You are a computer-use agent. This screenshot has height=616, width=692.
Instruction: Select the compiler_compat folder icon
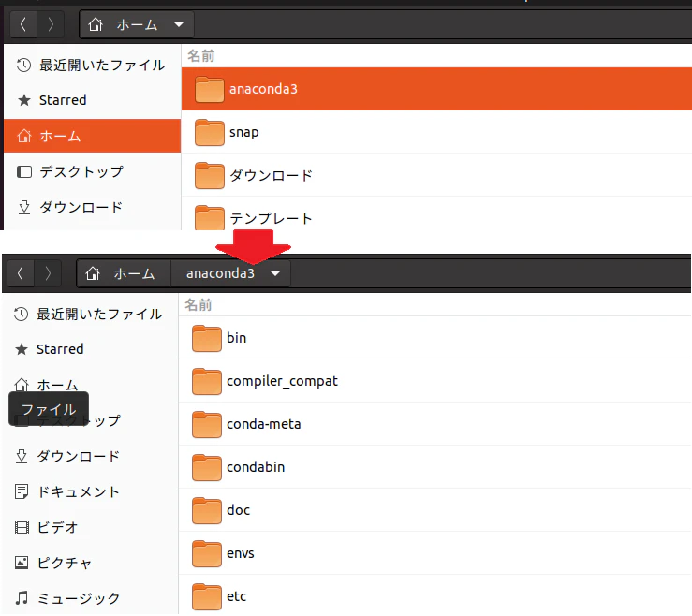pos(207,381)
